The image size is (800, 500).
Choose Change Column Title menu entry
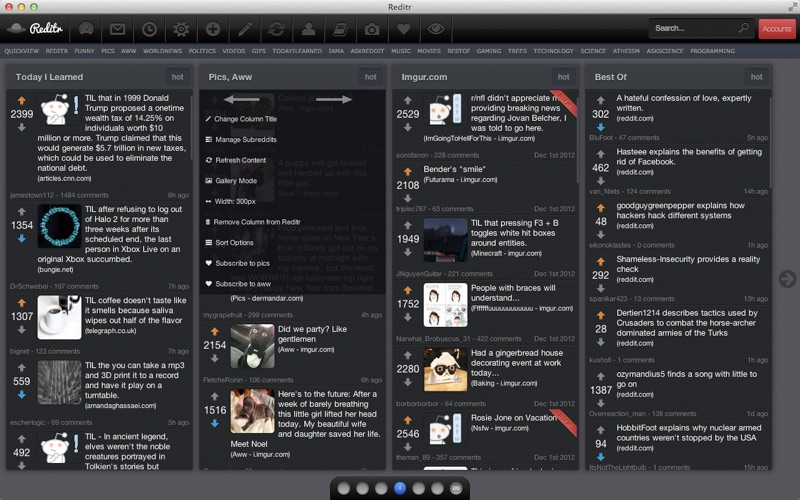click(x=241, y=119)
